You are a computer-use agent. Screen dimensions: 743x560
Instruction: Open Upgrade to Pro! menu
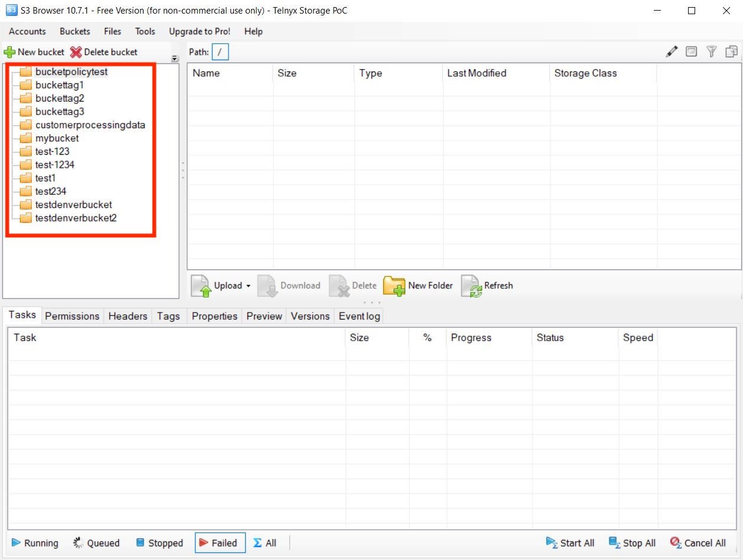click(x=200, y=31)
